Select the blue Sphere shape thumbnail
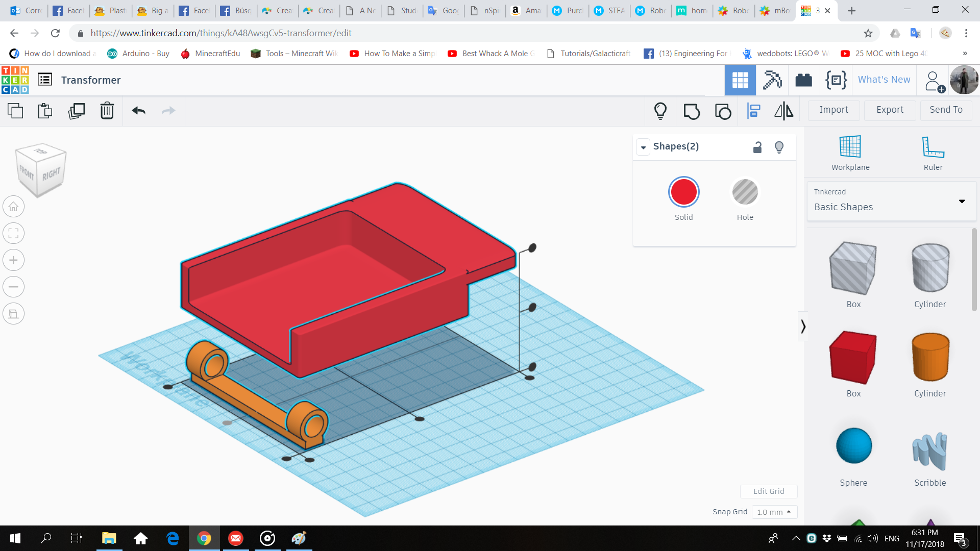 [x=853, y=446]
